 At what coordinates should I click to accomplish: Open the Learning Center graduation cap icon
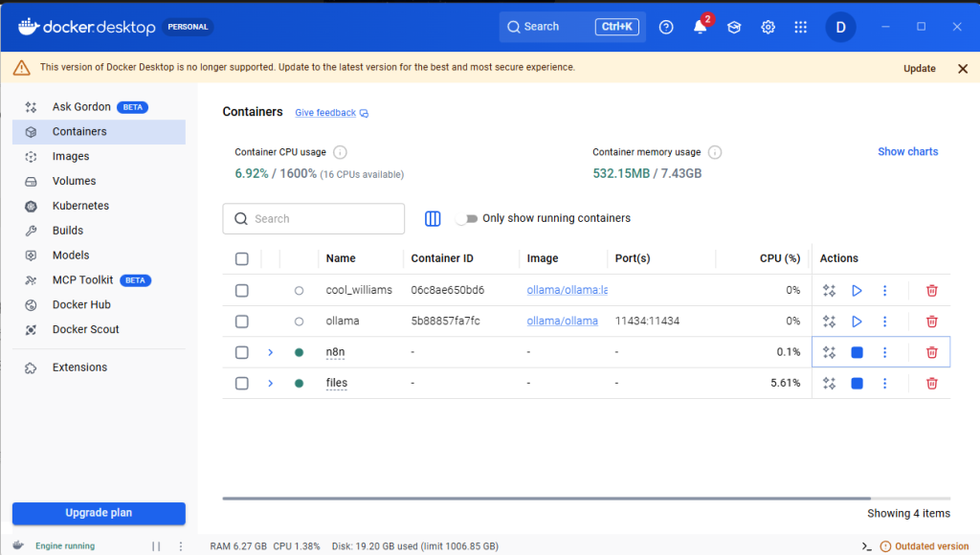pos(734,27)
